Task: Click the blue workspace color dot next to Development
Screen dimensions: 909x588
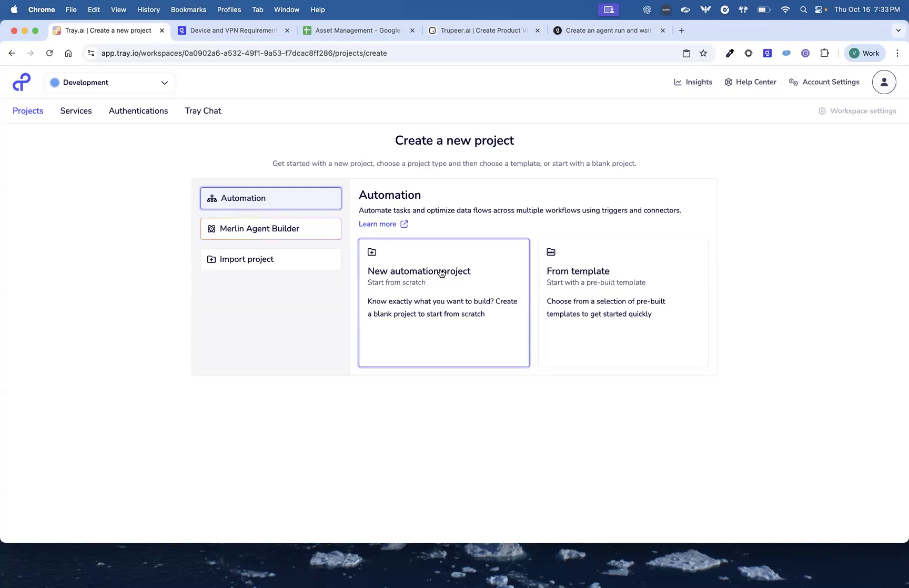Action: pos(55,83)
